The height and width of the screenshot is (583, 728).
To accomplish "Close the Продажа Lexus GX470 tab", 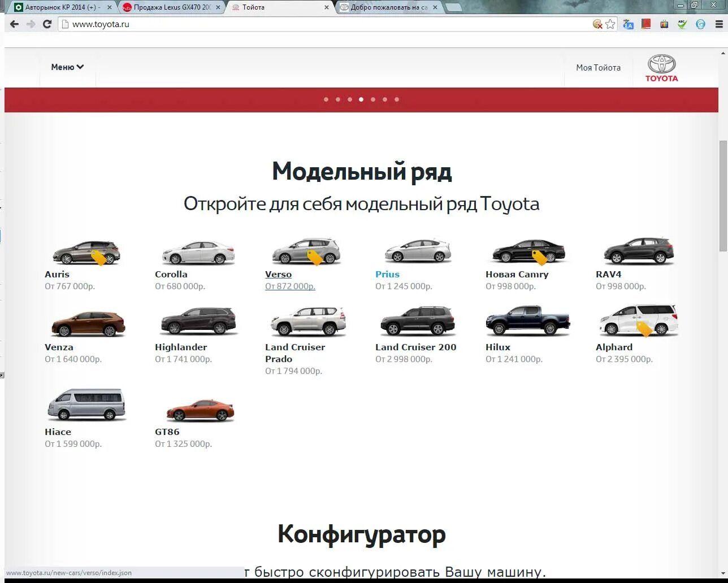I will coord(218,7).
